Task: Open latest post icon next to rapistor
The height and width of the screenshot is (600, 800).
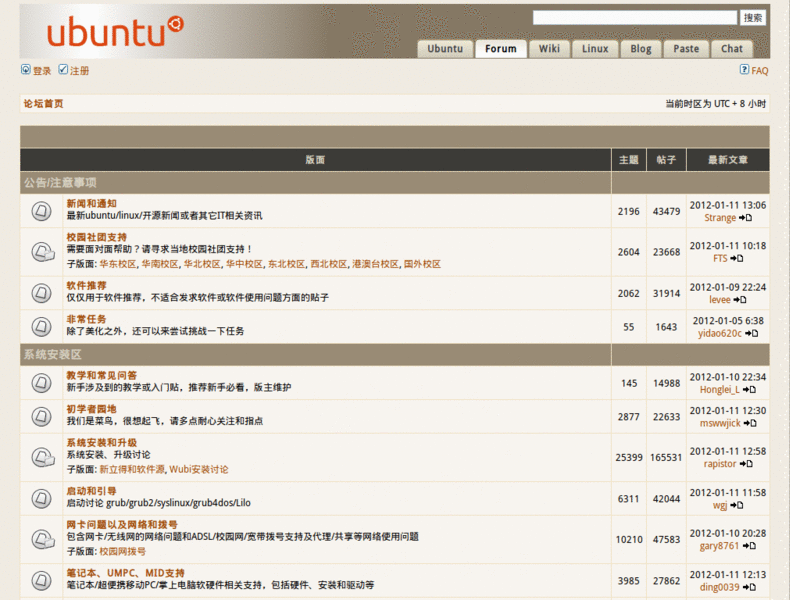Action: 746,464
